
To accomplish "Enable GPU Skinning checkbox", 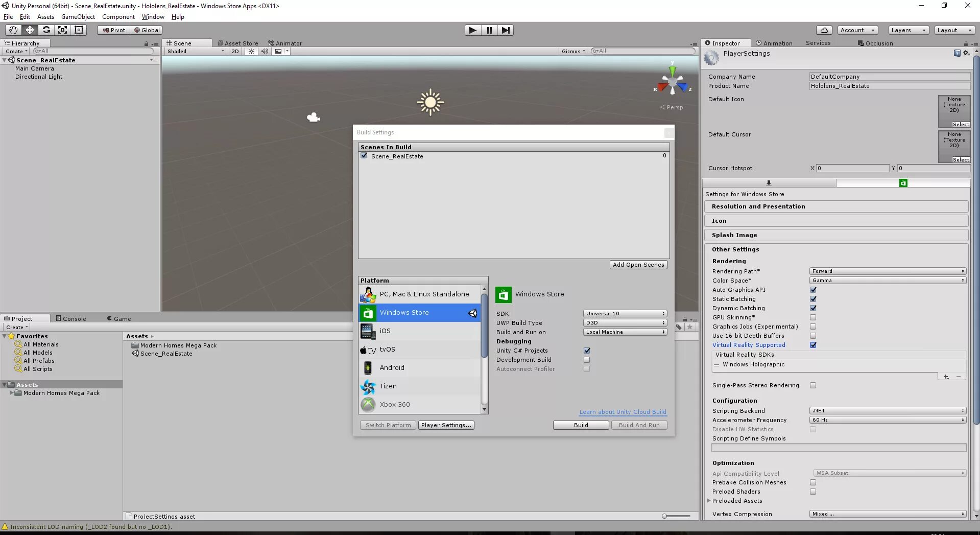I will 813,317.
